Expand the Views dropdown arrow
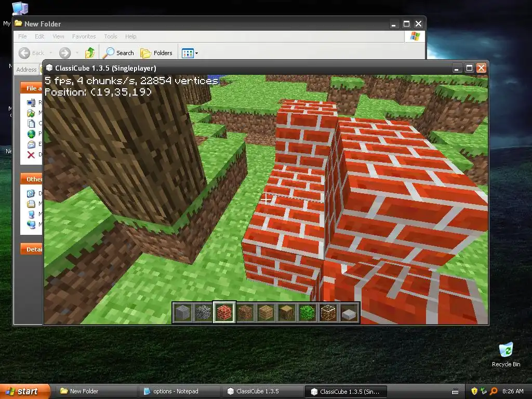 [x=196, y=54]
